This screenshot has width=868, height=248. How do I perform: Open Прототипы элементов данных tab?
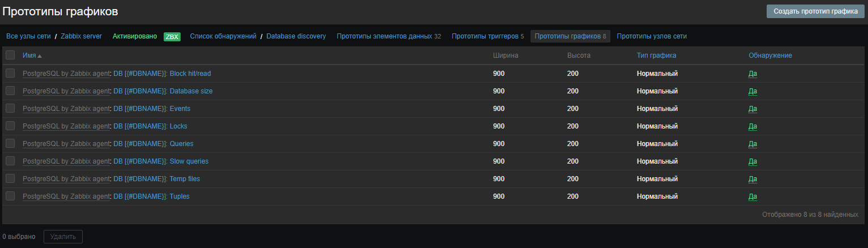[x=384, y=36]
